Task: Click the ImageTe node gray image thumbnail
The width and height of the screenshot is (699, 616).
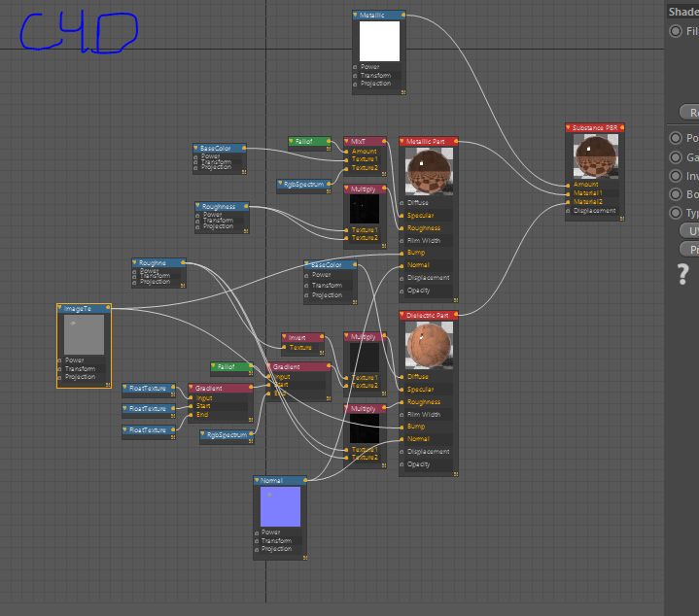Action: pos(84,335)
